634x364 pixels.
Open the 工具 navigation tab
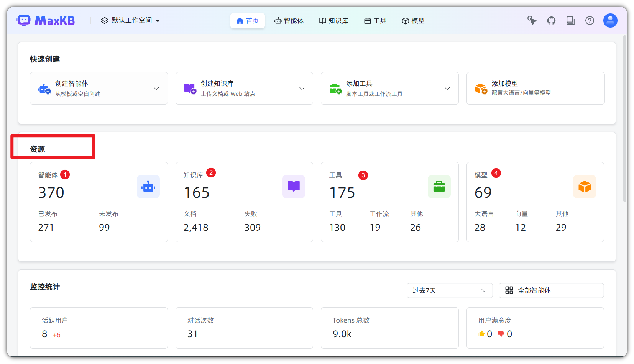point(375,21)
